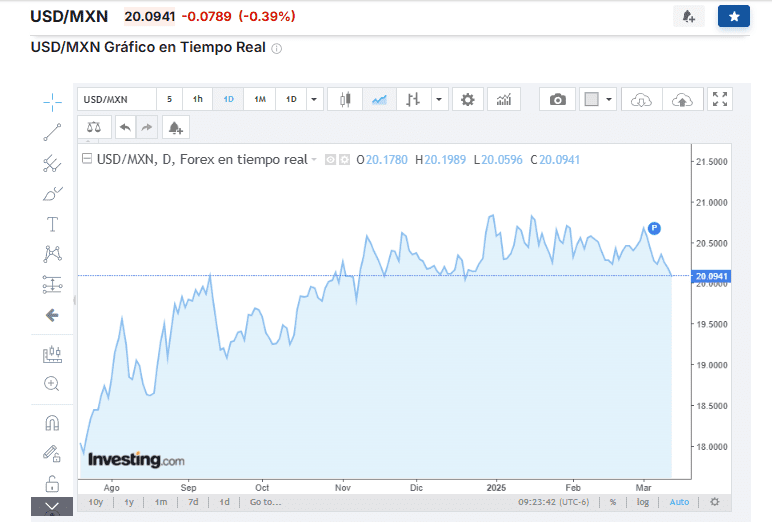
Task: Select the chart layout square button
Action: [591, 99]
